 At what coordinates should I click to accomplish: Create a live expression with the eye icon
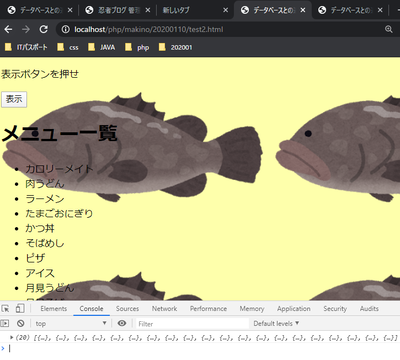click(122, 323)
